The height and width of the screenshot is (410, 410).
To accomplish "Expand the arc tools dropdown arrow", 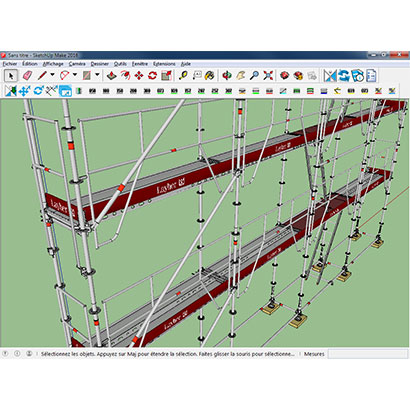I will [x=75, y=75].
